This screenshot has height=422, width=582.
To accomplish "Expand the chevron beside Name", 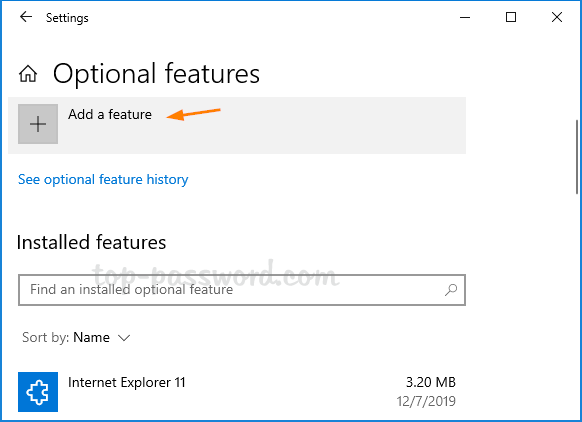I will (124, 338).
